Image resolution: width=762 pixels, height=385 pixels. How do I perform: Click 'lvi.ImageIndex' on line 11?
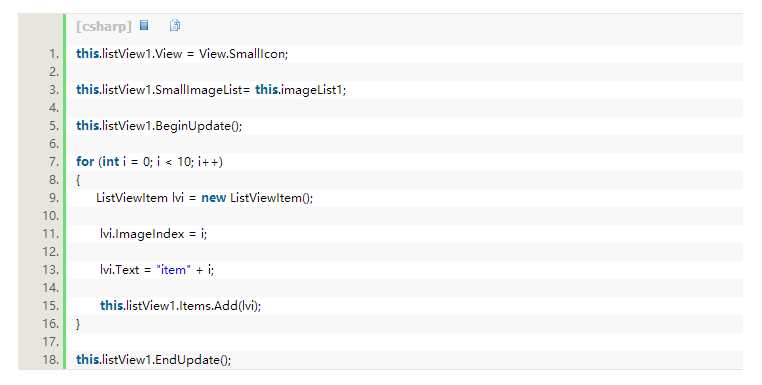coord(142,234)
